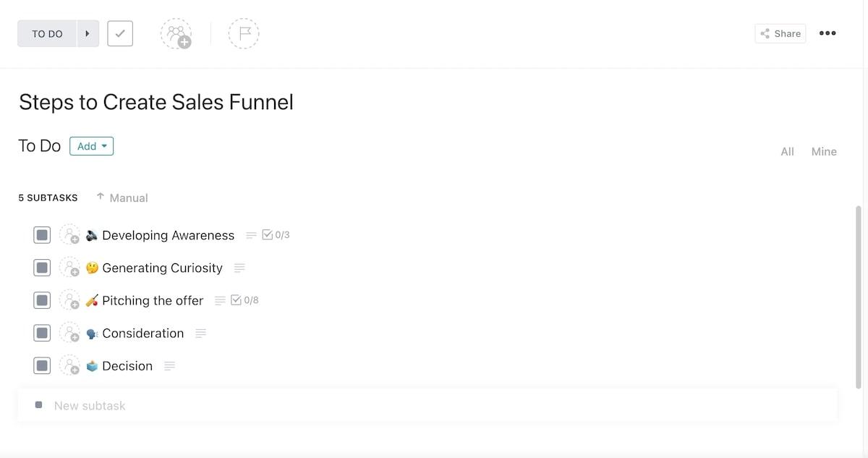This screenshot has width=868, height=458.
Task: Switch to the Mine filter tab
Action: pyautogui.click(x=824, y=151)
